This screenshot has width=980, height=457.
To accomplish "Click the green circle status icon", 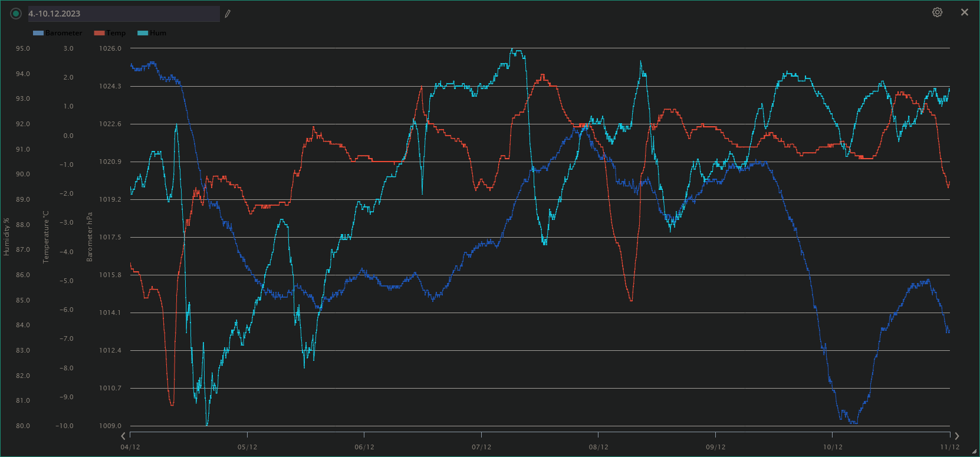I will tap(16, 14).
